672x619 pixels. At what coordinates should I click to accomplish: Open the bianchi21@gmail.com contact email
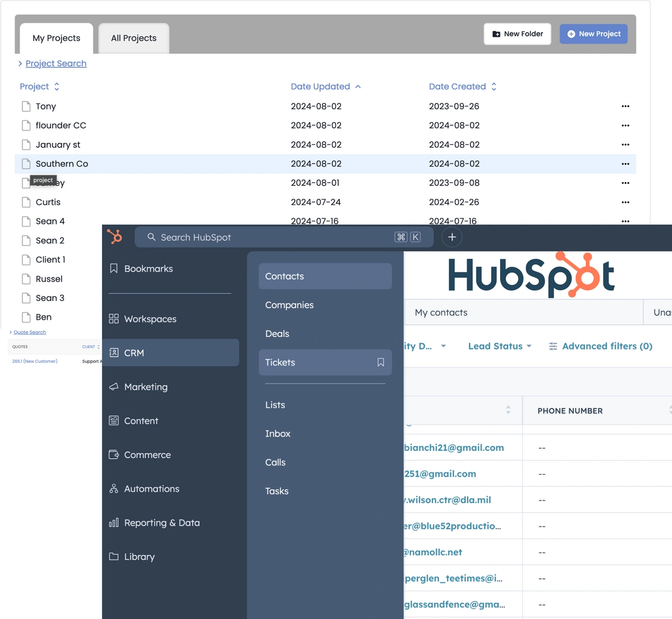coord(454,448)
